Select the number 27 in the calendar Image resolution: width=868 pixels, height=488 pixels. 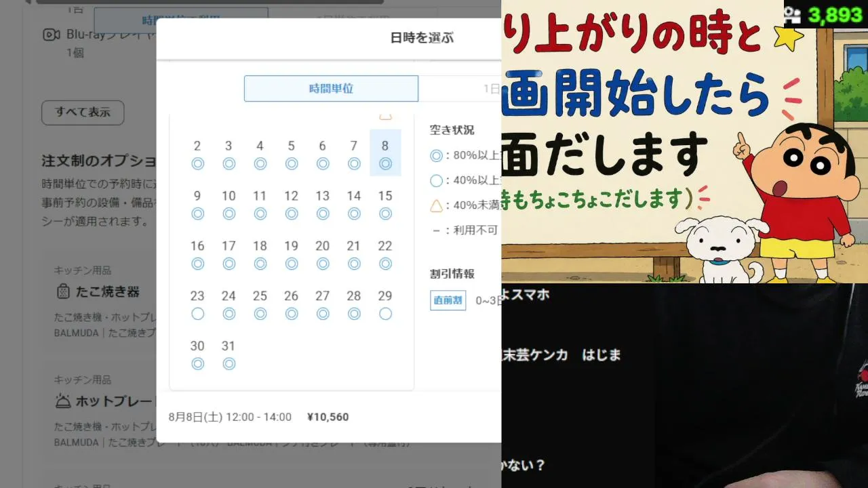[x=323, y=296]
